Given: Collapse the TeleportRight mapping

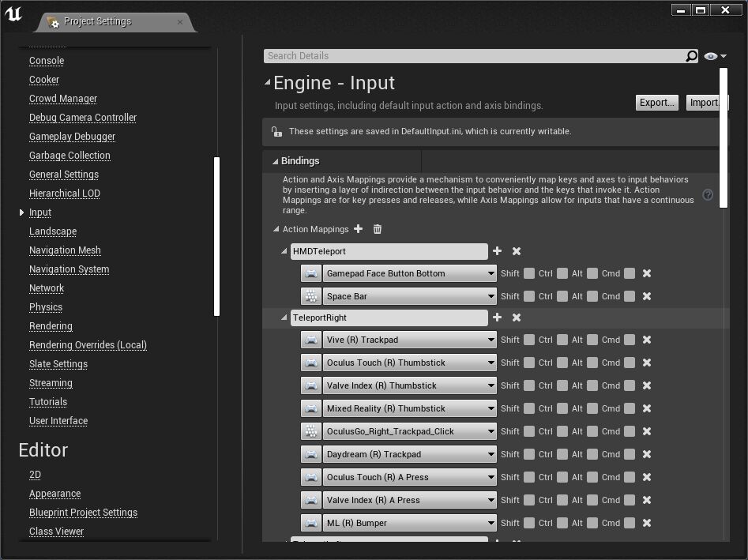Looking at the screenshot, I should 284,318.
